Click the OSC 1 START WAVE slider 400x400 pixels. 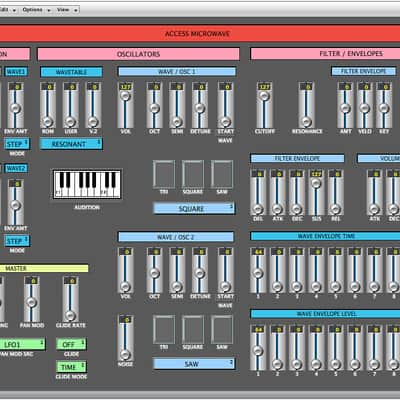coord(226,105)
